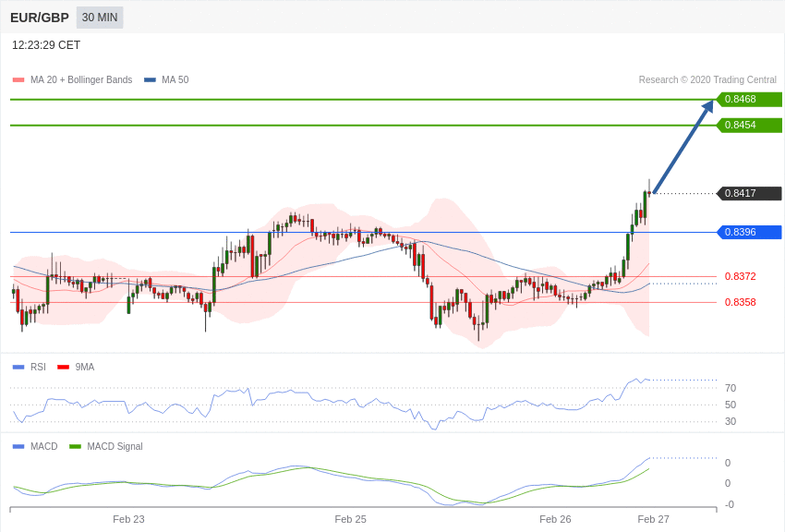Click the 0.8358 support level label
785x532 pixels.
[740, 302]
